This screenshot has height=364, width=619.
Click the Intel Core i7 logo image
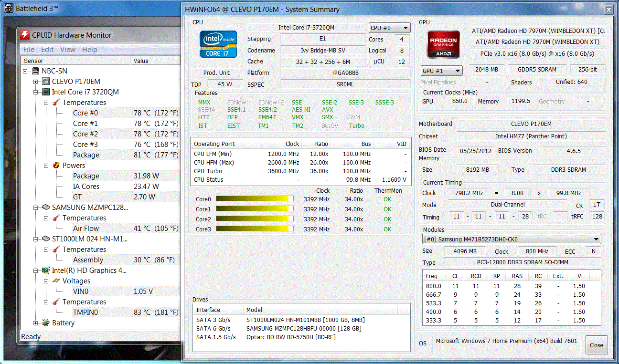pos(218,44)
